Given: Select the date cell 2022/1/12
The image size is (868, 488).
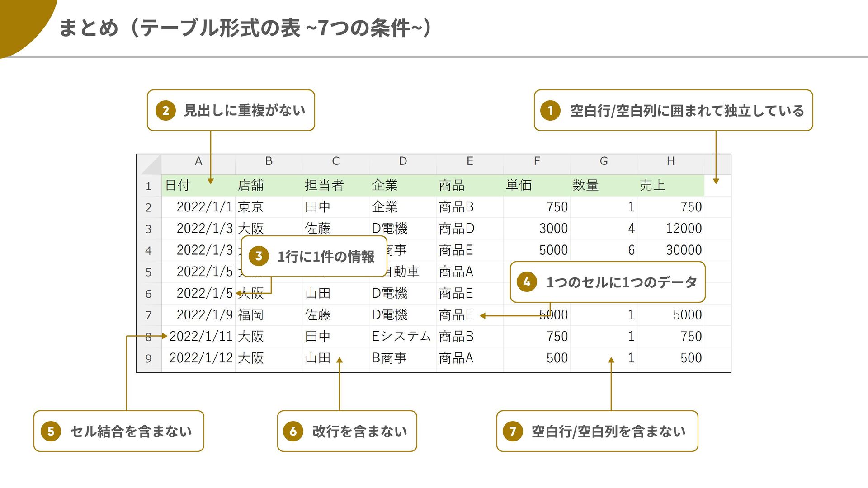Looking at the screenshot, I should point(198,358).
